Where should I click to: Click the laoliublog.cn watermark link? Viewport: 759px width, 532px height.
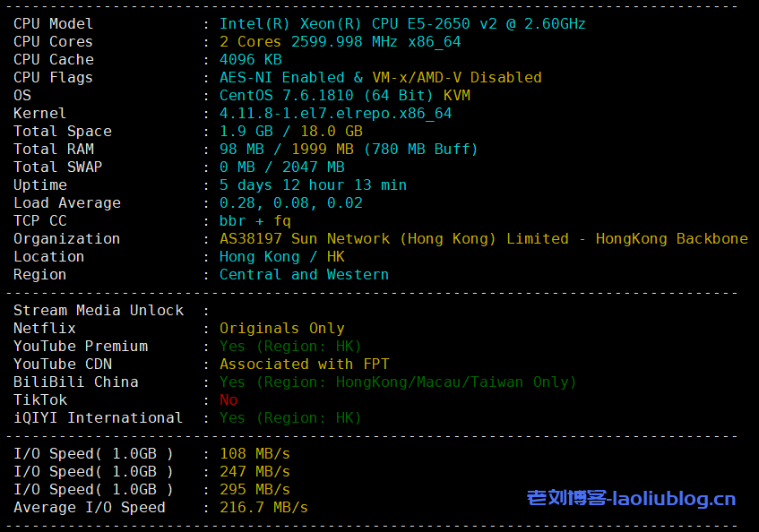[631, 499]
